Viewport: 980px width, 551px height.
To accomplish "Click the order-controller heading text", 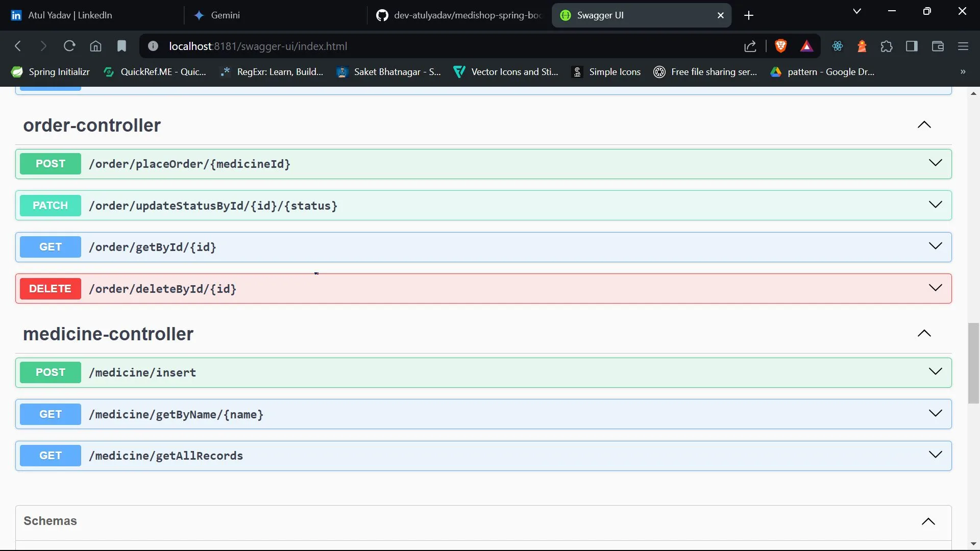I will [92, 126].
